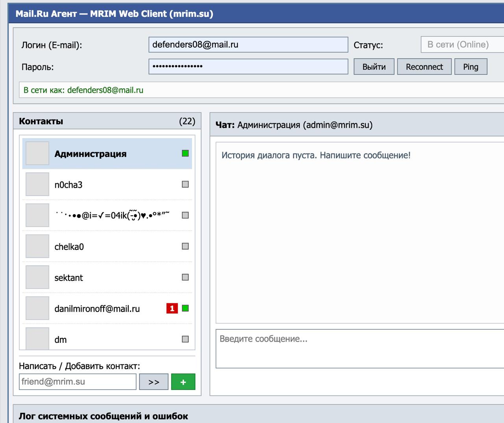Click the Администрация contact avatar

pos(37,153)
